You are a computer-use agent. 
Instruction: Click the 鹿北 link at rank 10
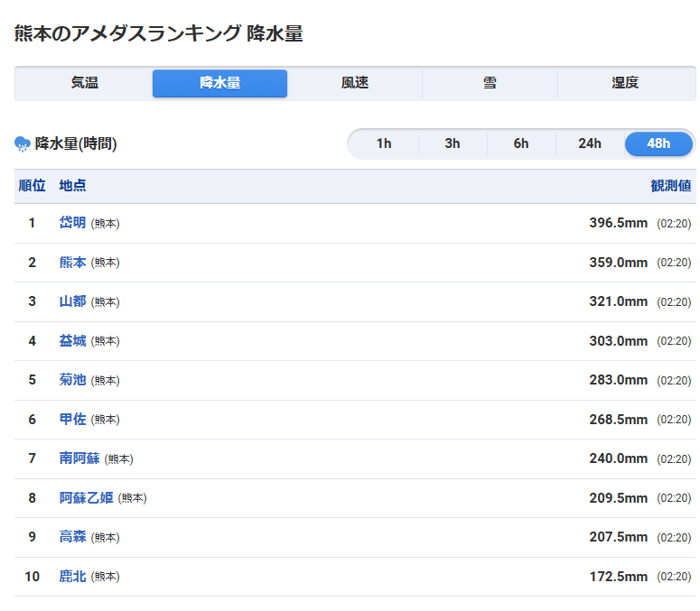pyautogui.click(x=72, y=577)
